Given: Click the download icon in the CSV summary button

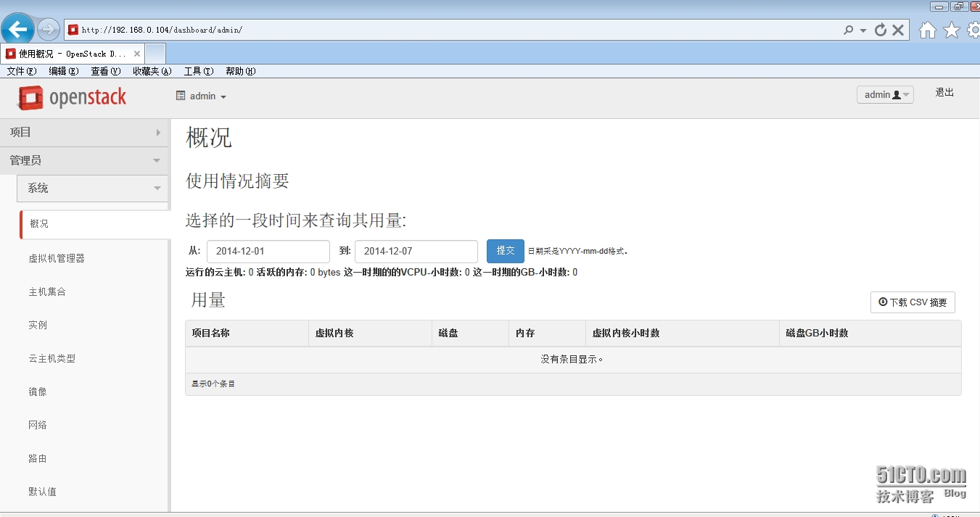Looking at the screenshot, I should (x=882, y=302).
